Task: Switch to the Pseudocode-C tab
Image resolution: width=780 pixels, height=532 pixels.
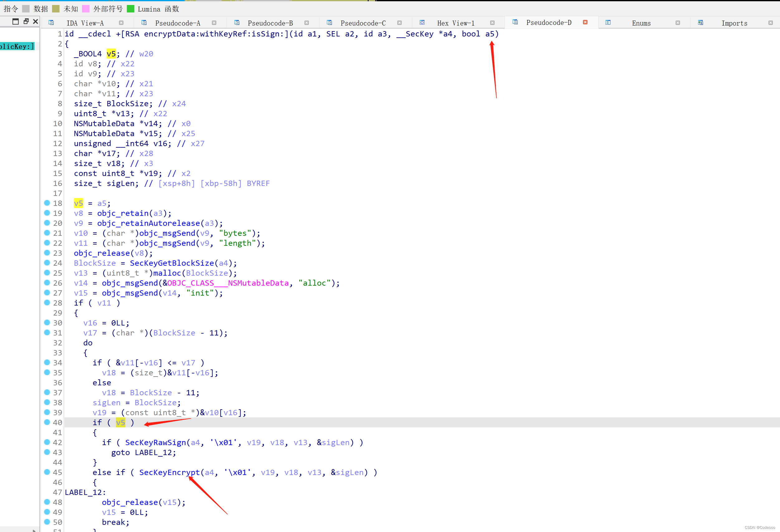Action: [x=363, y=23]
